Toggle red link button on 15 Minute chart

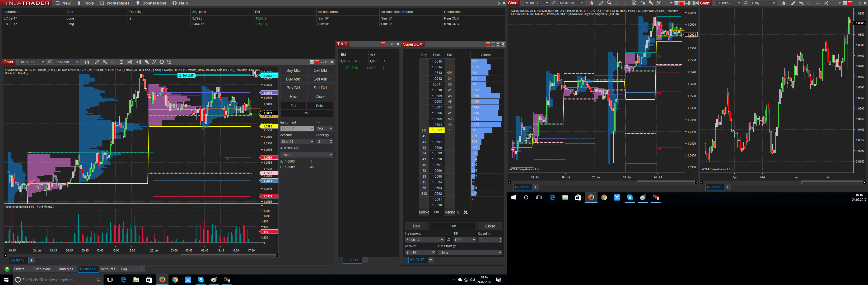(x=316, y=62)
